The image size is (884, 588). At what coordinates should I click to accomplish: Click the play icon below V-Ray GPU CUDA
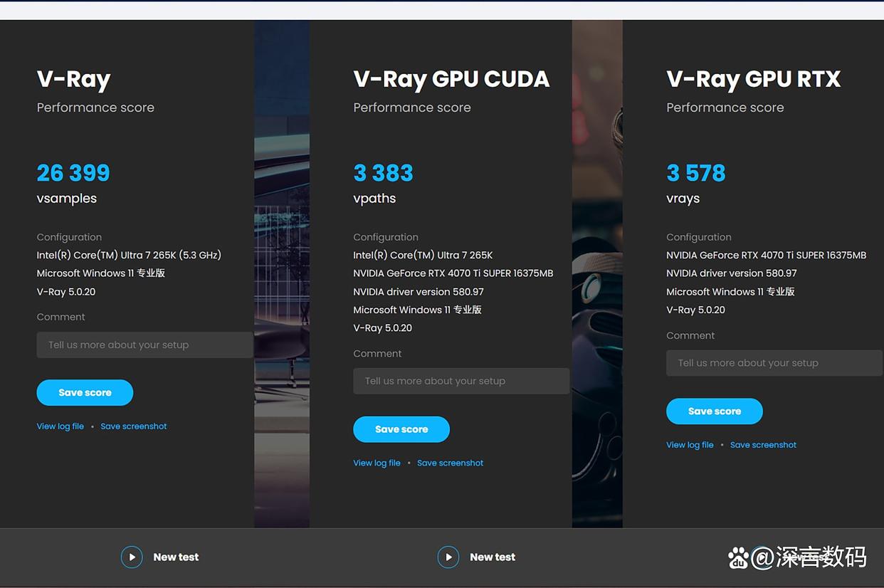click(448, 557)
